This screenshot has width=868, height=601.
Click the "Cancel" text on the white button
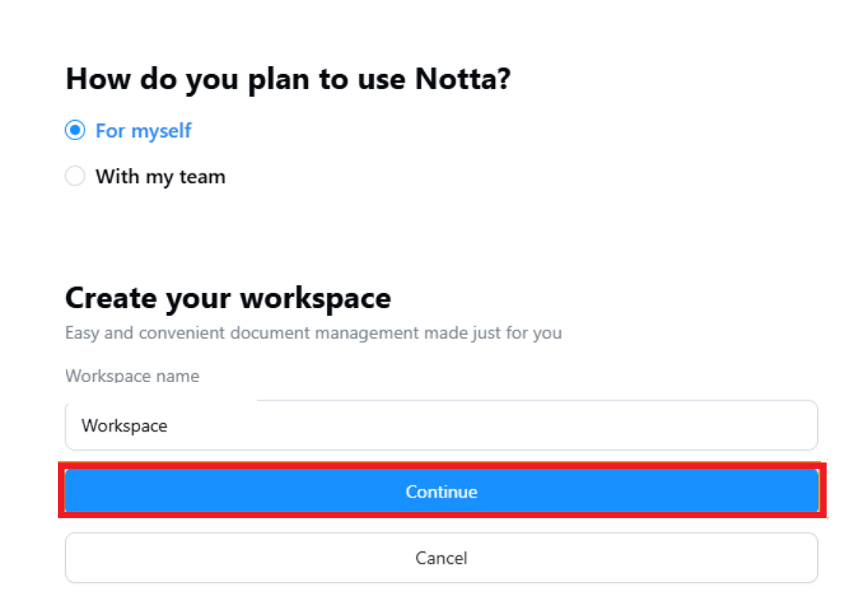click(441, 557)
